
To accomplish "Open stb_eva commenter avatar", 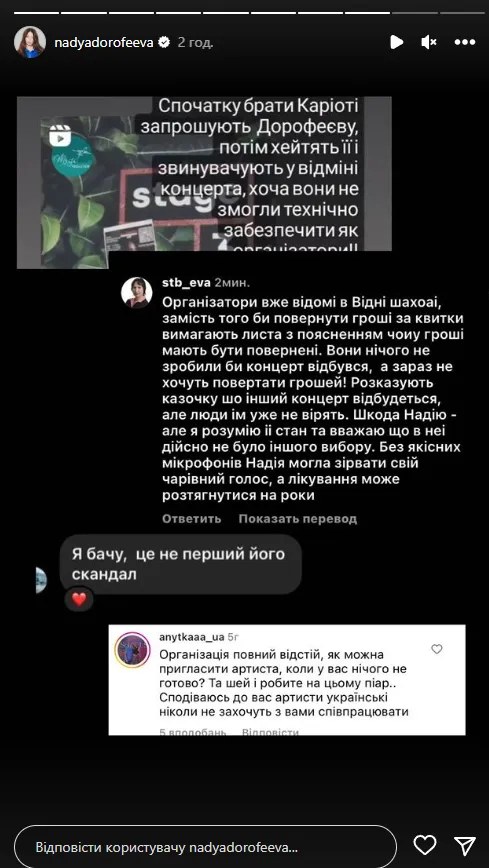I will pyautogui.click(x=137, y=292).
